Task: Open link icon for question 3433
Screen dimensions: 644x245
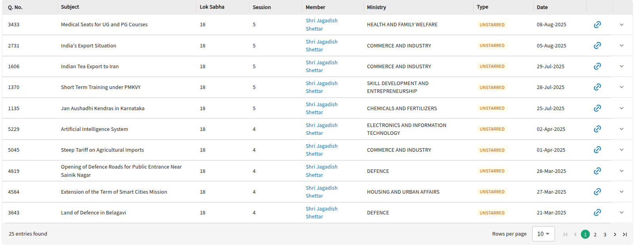Action: click(x=597, y=25)
